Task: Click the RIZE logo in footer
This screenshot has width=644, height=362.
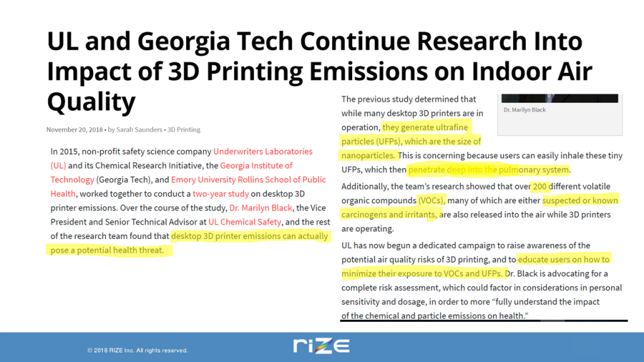Action: [x=321, y=346]
